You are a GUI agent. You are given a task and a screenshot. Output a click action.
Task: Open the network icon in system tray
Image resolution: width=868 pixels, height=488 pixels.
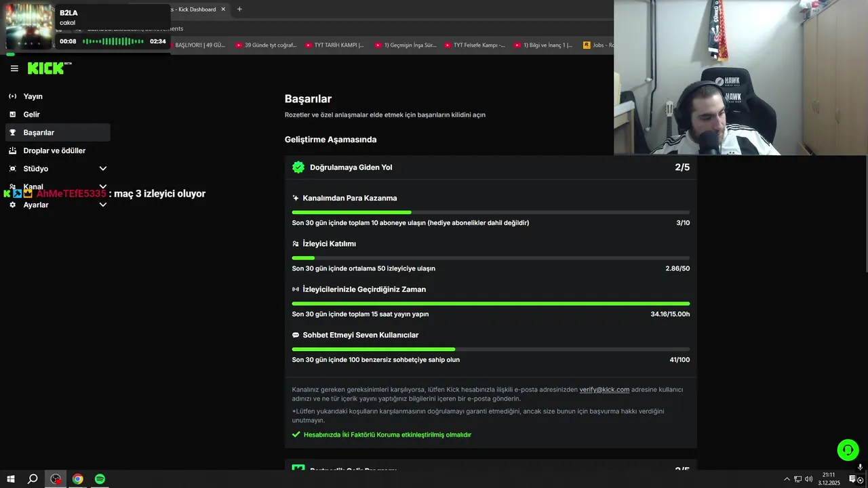pyautogui.click(x=797, y=479)
